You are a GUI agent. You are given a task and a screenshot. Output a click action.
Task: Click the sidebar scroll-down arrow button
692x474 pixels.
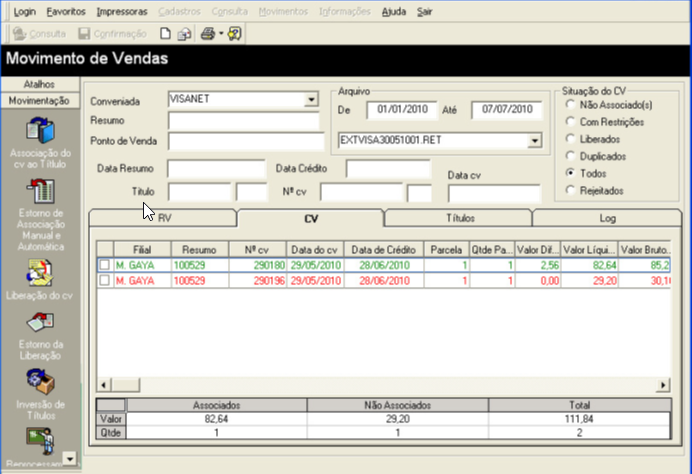click(x=70, y=459)
